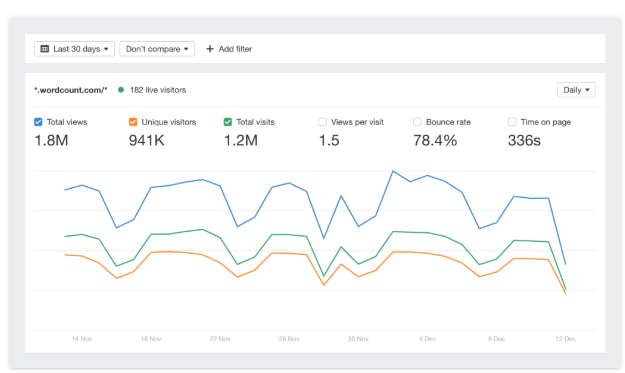The image size is (625, 373).
Task: Uncheck the Total views checkbox
Action: click(38, 122)
